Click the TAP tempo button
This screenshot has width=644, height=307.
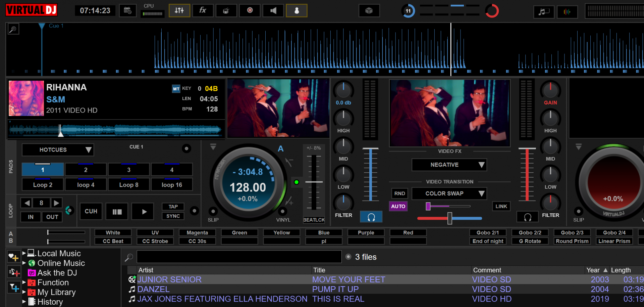click(173, 207)
